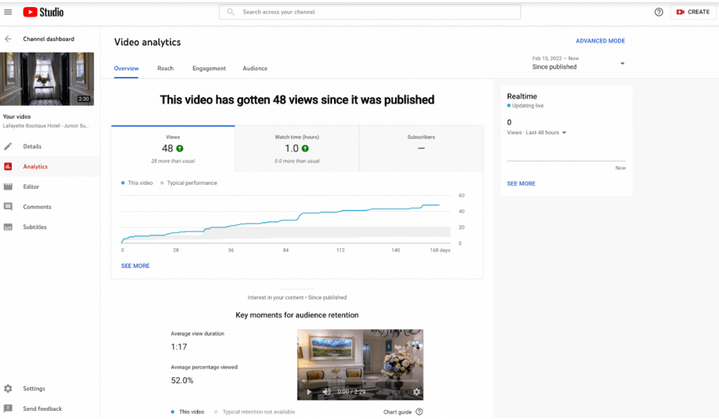This screenshot has height=419, width=719.
Task: Mute the retention video player volume
Action: (x=326, y=392)
